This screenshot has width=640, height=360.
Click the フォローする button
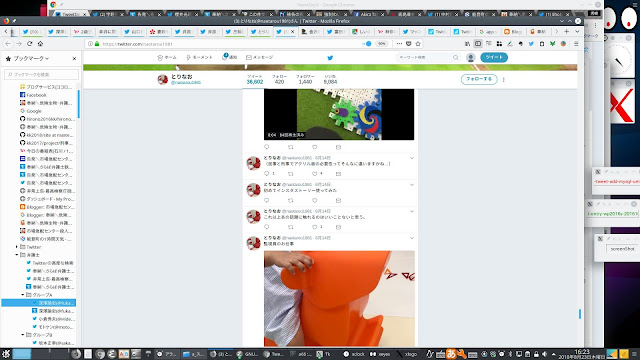point(479,79)
